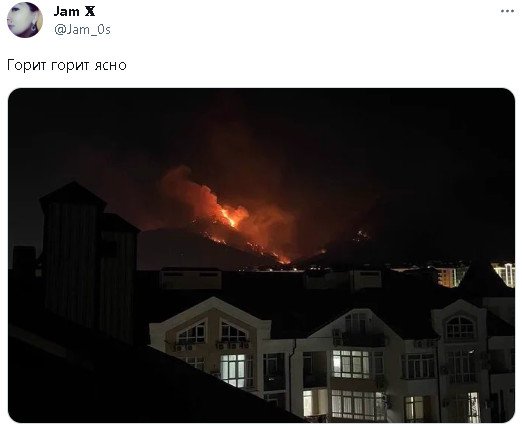Open the attached night wildfire photo
Viewport: 522px width, 429px height.
pos(261,255)
